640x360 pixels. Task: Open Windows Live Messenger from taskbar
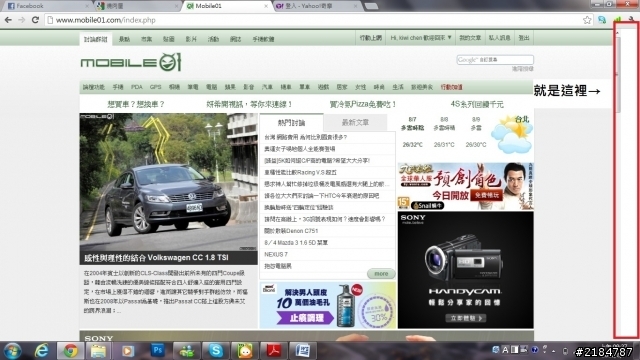[187, 351]
